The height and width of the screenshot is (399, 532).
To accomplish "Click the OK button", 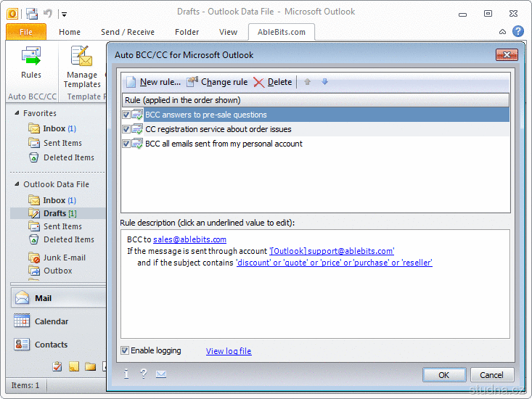I will tap(443, 375).
